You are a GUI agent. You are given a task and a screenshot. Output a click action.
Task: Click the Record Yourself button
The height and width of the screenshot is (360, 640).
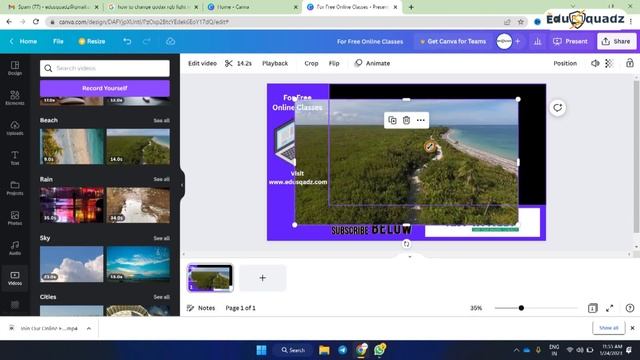(105, 88)
